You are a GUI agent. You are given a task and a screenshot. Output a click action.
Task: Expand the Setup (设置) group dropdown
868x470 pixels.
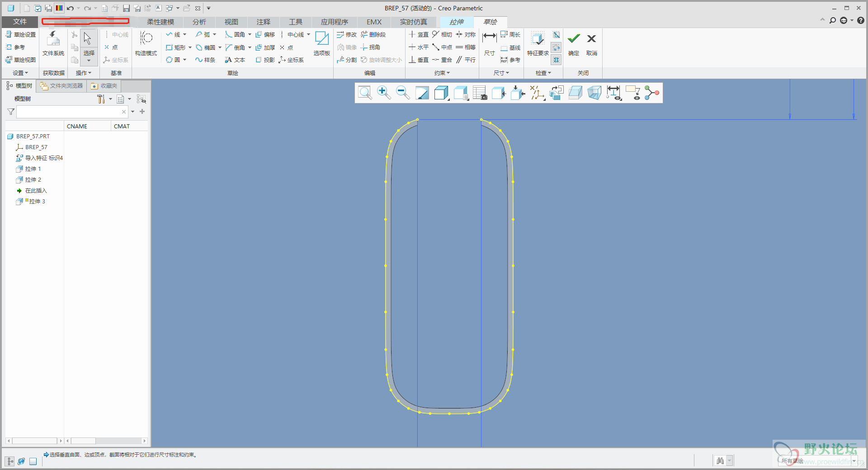[x=20, y=73]
